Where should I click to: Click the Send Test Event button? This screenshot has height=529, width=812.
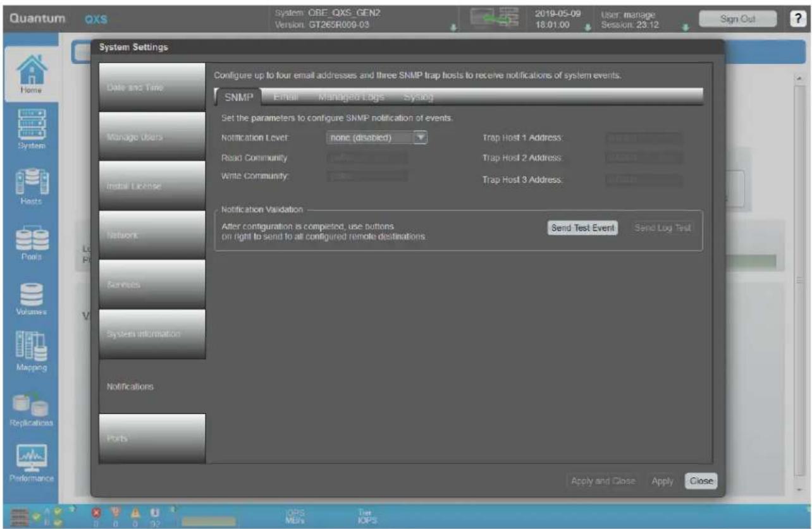[582, 228]
